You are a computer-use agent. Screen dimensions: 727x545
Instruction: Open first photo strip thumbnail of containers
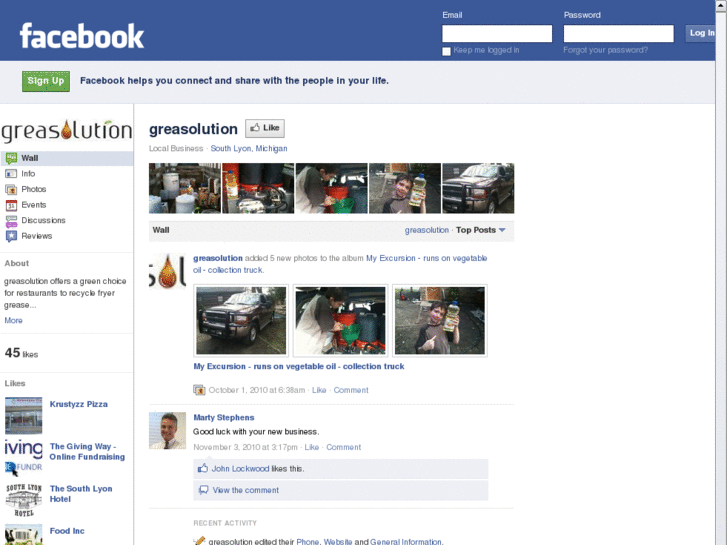(x=185, y=188)
